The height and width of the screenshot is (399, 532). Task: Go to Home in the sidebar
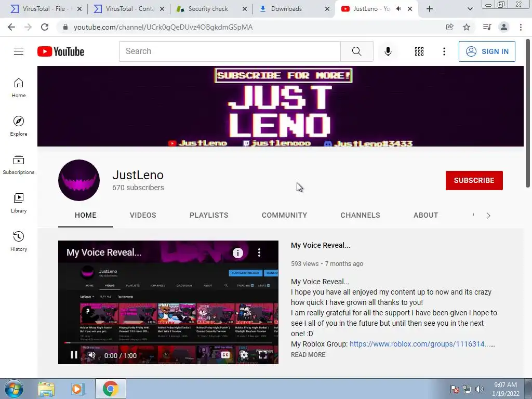tap(19, 88)
